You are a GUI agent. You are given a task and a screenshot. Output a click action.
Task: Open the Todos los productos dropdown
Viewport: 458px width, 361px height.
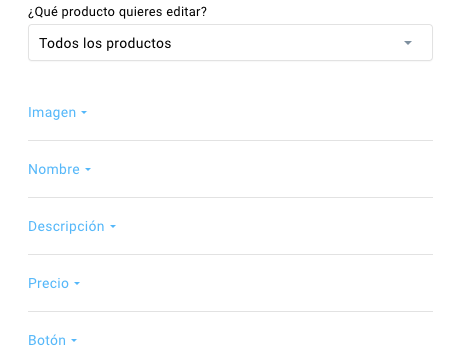230,43
